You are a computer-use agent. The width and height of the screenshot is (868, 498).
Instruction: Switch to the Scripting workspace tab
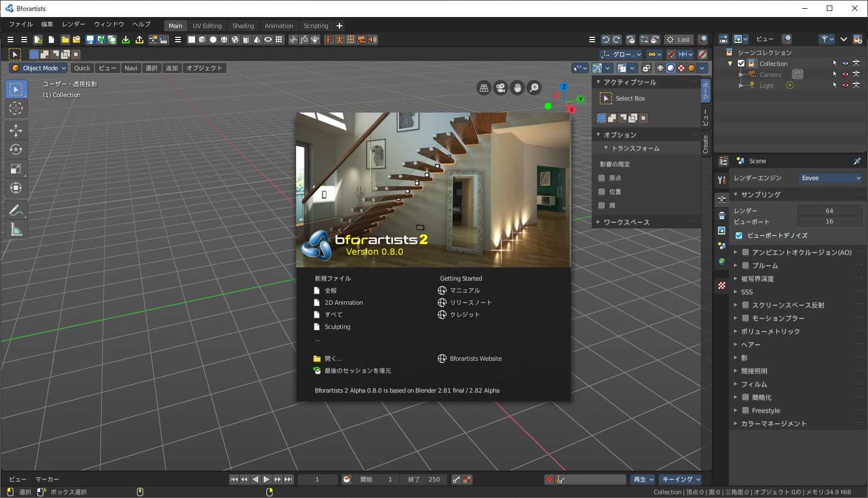point(316,26)
